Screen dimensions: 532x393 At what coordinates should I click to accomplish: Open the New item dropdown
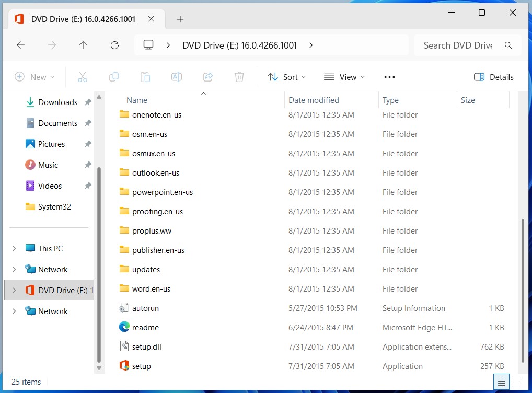[x=34, y=77]
